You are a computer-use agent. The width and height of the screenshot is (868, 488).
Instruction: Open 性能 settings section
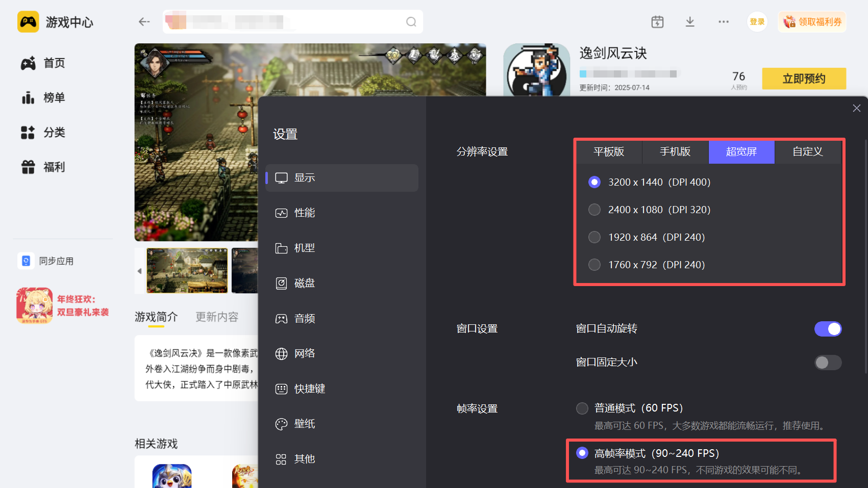pyautogui.click(x=342, y=213)
